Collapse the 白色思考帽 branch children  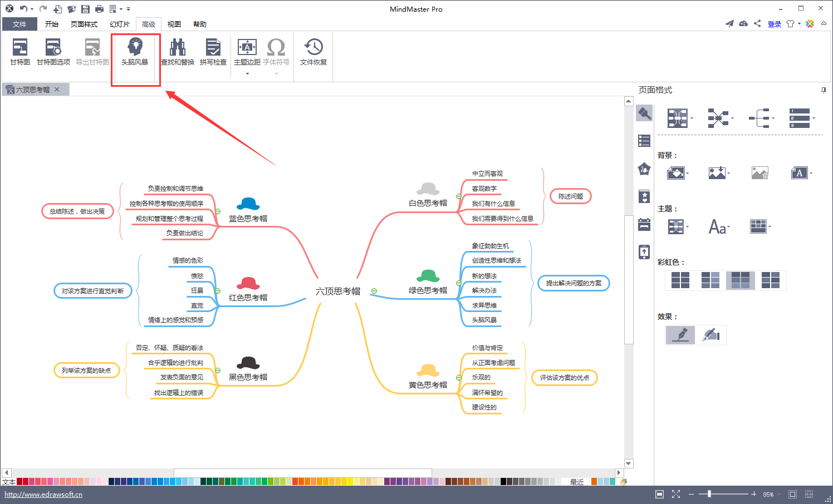click(x=459, y=196)
